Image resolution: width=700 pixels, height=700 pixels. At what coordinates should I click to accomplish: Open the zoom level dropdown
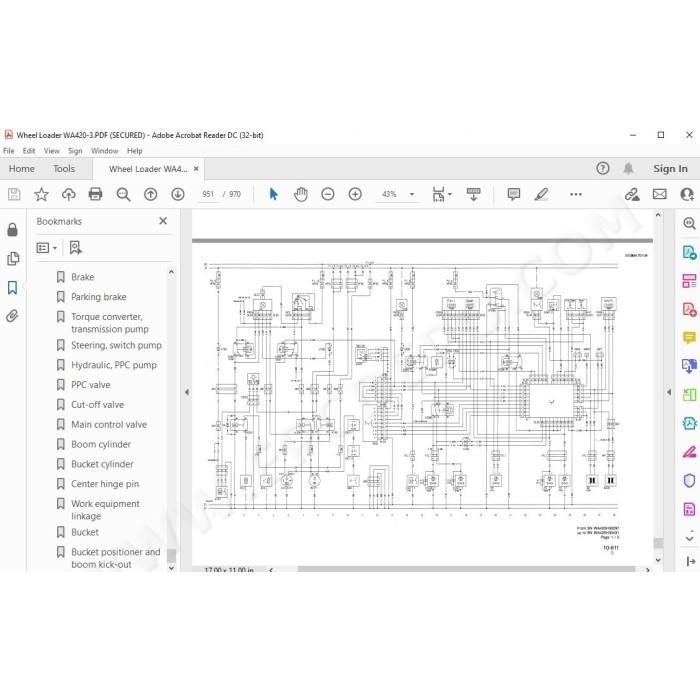tap(412, 194)
